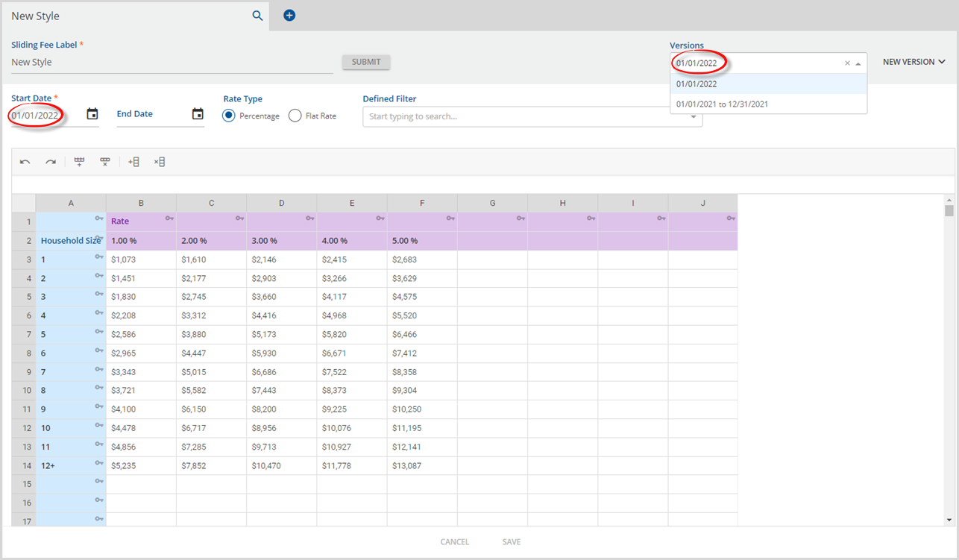
Task: Click the Redo icon in the grid toolbar
Action: [x=50, y=162]
